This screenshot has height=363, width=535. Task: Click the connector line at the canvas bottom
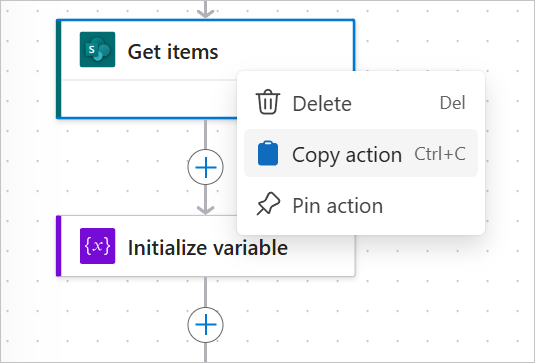[x=205, y=353]
